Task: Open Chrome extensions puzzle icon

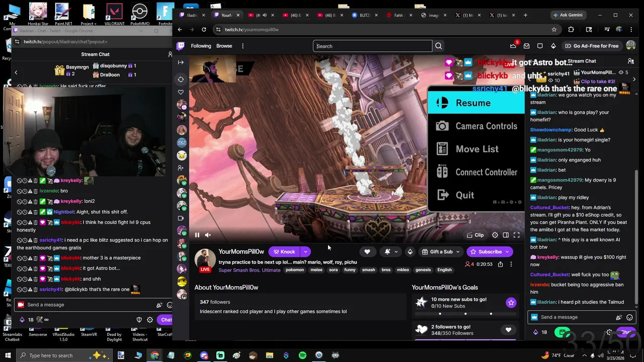Action: click(x=571, y=30)
